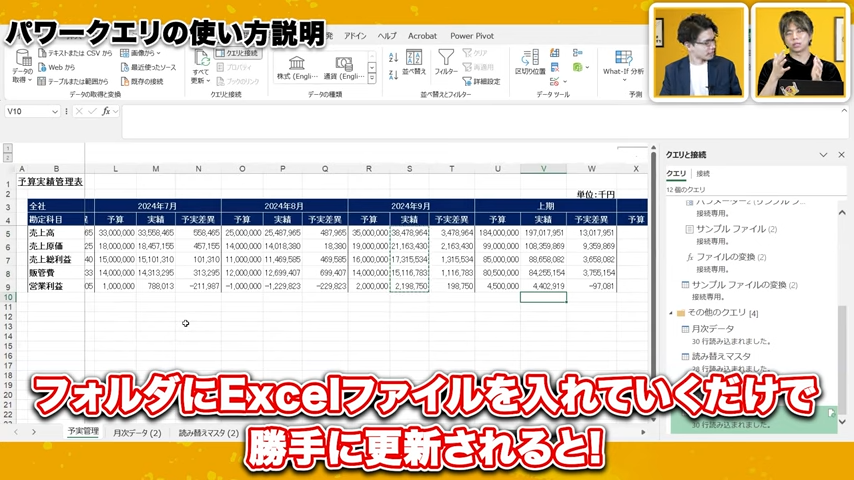Viewport: 854px width, 480px height.
Task: Select テーブルまたは範囲から in the ribbon
Action: [73, 82]
